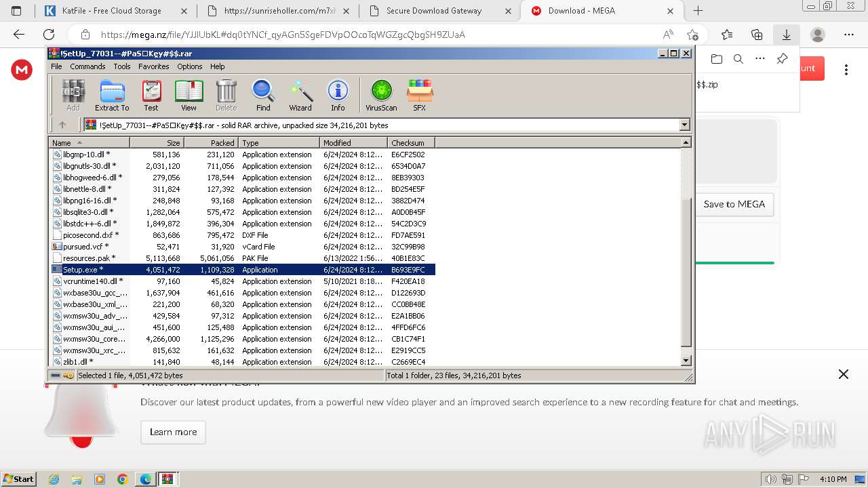Switch to sunriseholler.com browser tab

point(279,11)
